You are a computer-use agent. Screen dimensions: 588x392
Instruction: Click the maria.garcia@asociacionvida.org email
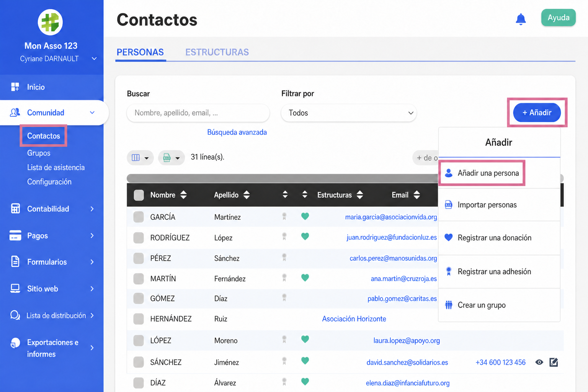(391, 217)
